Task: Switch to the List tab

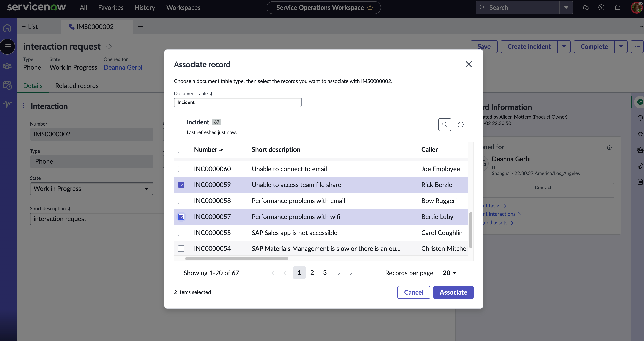Action: pyautogui.click(x=29, y=27)
